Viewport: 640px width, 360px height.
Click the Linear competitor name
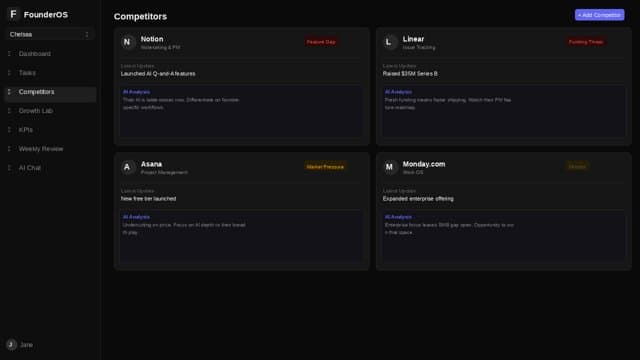(413, 39)
